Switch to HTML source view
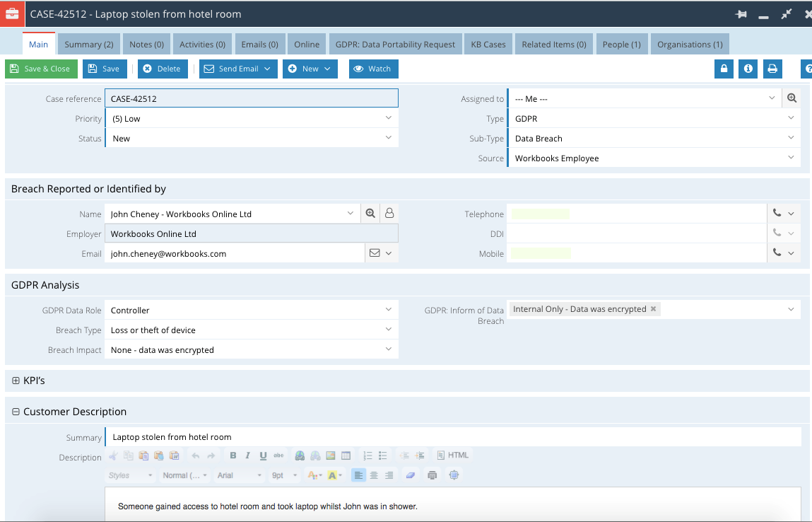The image size is (812, 522). tap(453, 456)
